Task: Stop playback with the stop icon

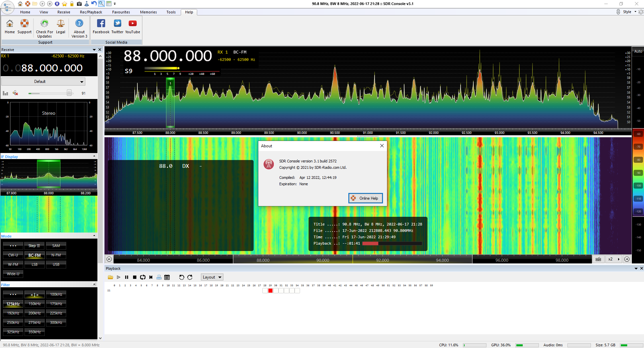Action: coord(135,277)
